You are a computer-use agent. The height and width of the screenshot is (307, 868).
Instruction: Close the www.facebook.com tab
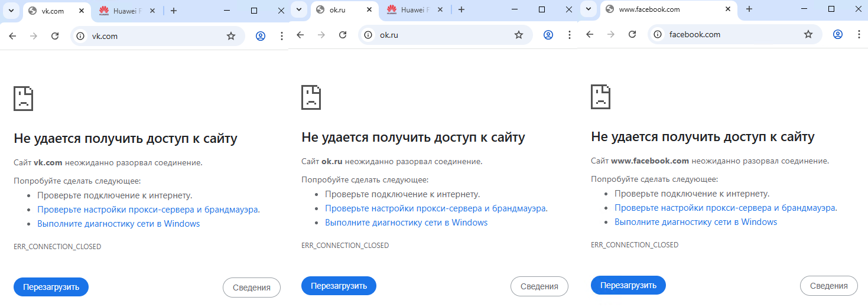pos(727,9)
